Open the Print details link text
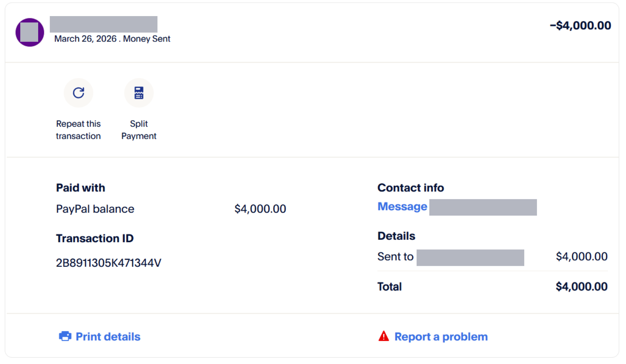626x364 pixels. pos(108,337)
